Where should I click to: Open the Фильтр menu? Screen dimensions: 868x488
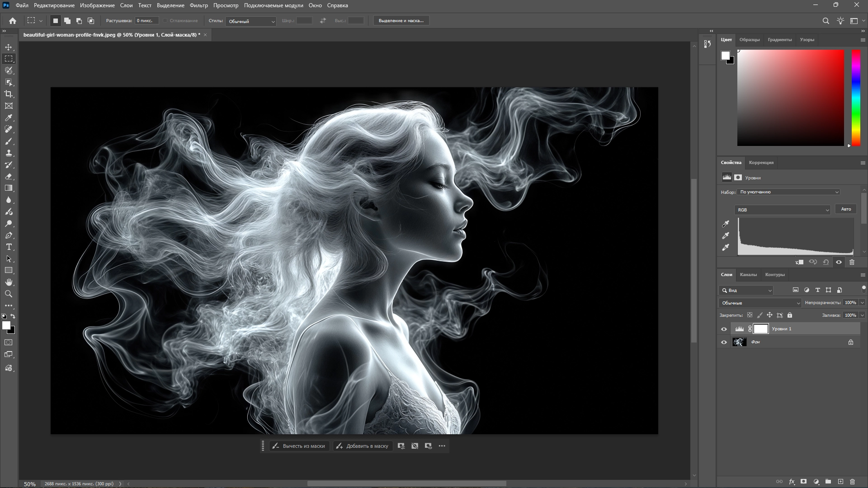[198, 5]
